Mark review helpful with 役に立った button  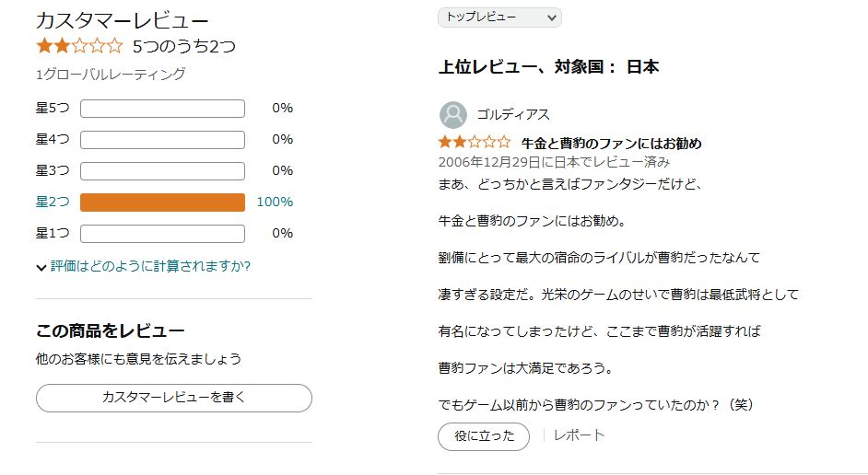[484, 436]
